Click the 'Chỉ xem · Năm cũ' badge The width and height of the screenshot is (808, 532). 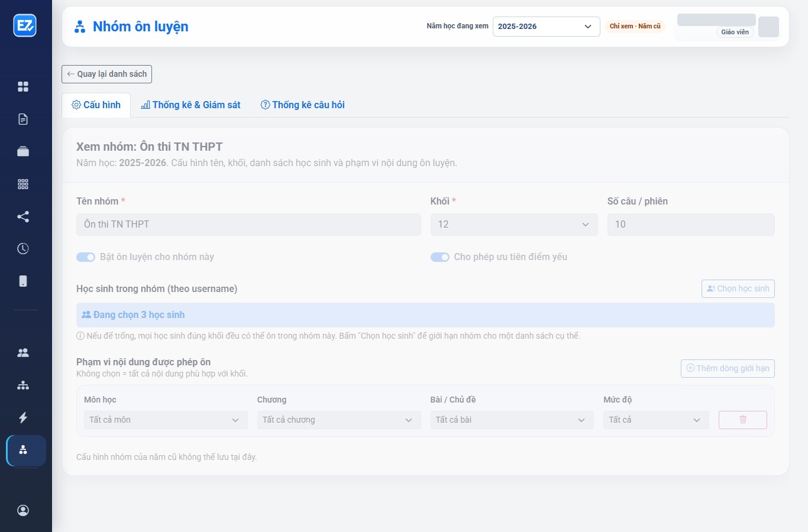click(x=635, y=27)
